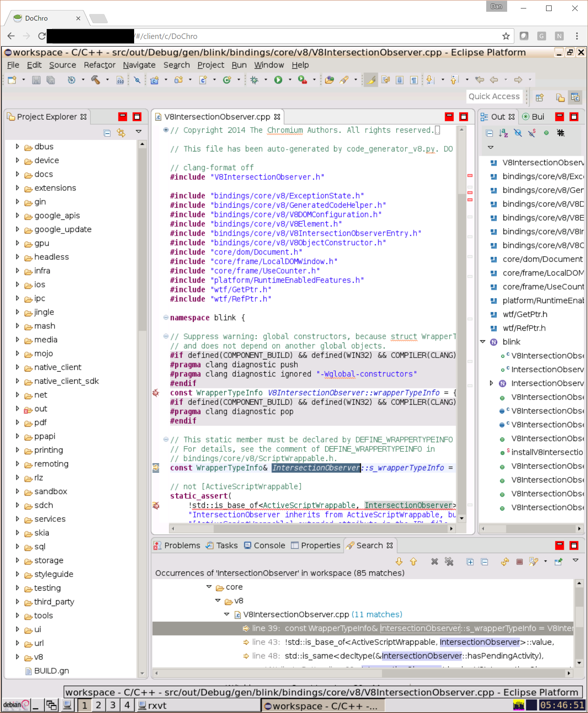The height and width of the screenshot is (713, 588).
Task: Open the Run button dropdown arrow
Action: (290, 80)
